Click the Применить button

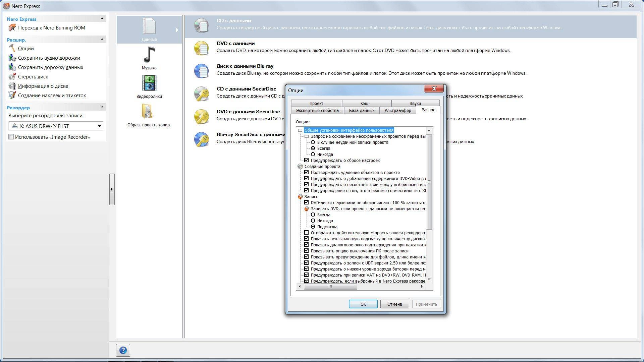pyautogui.click(x=426, y=304)
